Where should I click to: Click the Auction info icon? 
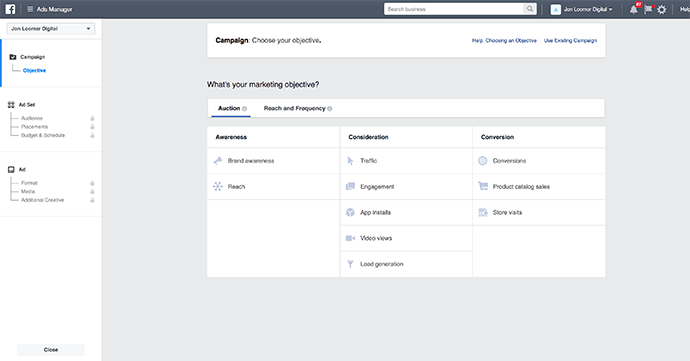[244, 109]
